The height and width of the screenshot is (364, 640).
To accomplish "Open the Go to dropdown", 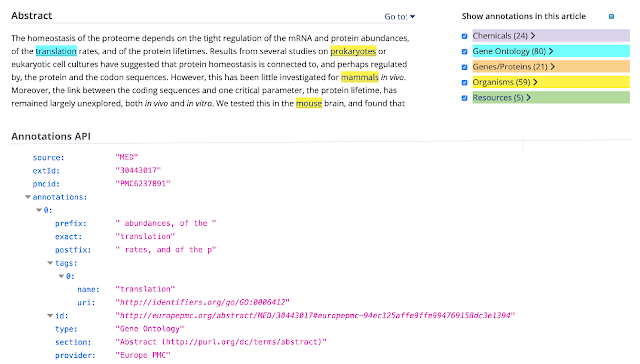I will pyautogui.click(x=400, y=17).
